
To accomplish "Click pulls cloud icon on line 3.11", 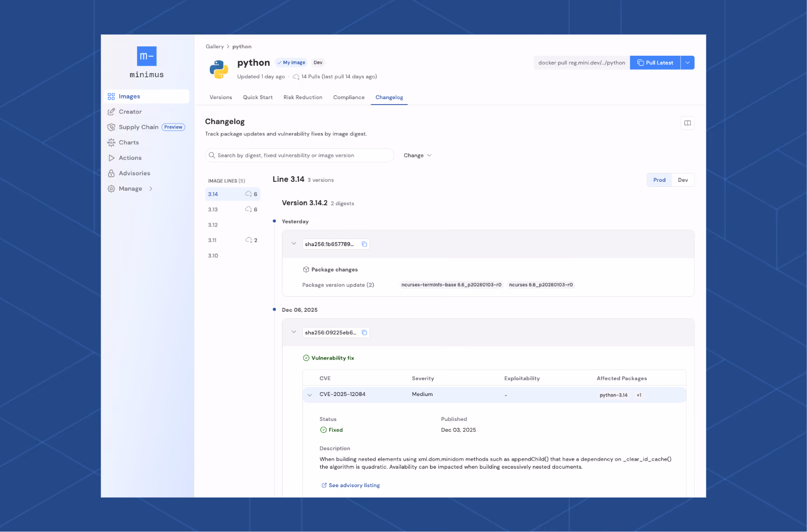I will pos(249,240).
